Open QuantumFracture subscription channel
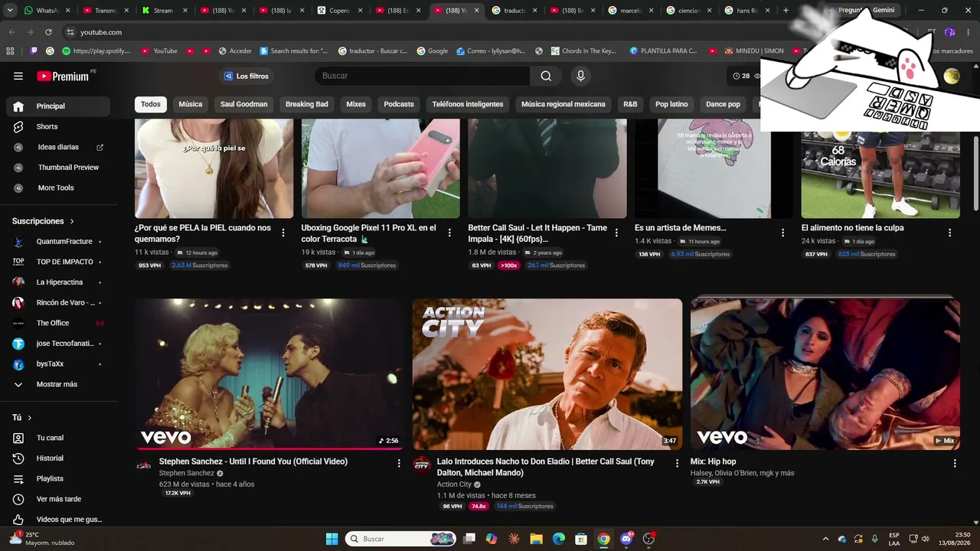Viewport: 980px width, 551px height. tap(58, 242)
